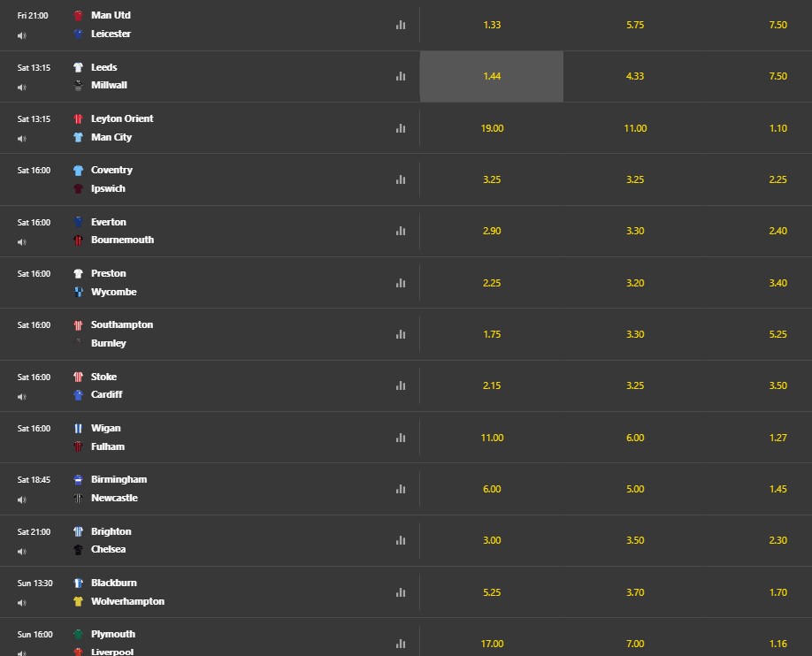Open stats chart for Wigan vs Fulham
Viewport: 812px width, 656px height.
[x=401, y=438]
